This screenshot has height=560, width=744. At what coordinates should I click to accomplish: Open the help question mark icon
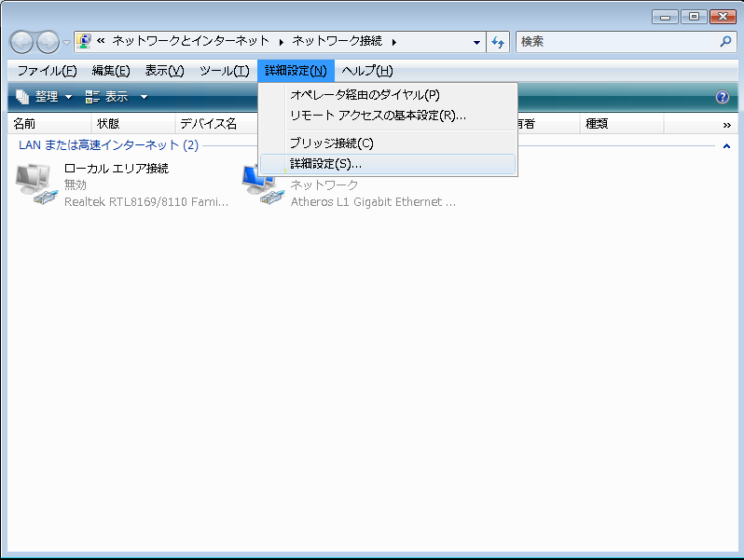722,97
